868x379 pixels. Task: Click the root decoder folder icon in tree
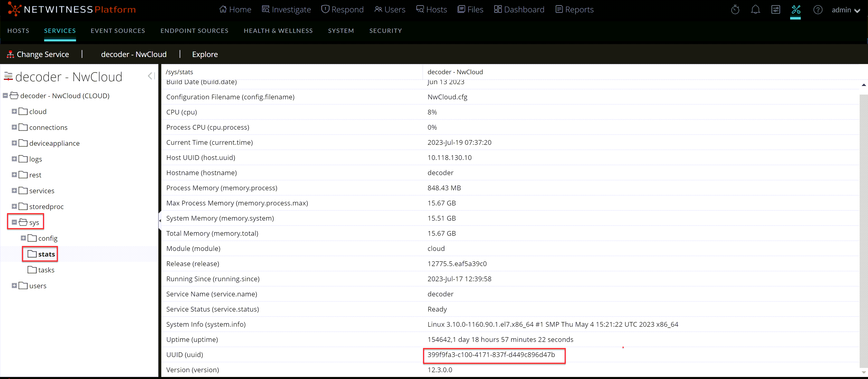coord(14,96)
